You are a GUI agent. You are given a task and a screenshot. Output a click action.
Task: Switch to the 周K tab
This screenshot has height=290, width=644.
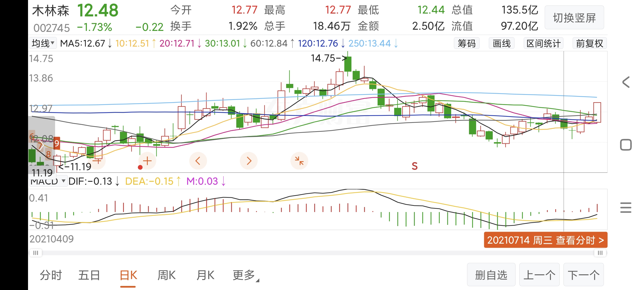pos(166,275)
